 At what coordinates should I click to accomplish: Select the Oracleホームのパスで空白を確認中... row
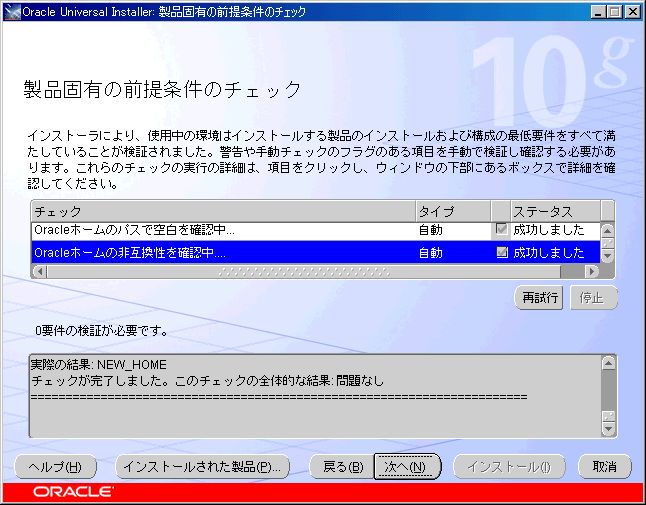pyautogui.click(x=316, y=230)
